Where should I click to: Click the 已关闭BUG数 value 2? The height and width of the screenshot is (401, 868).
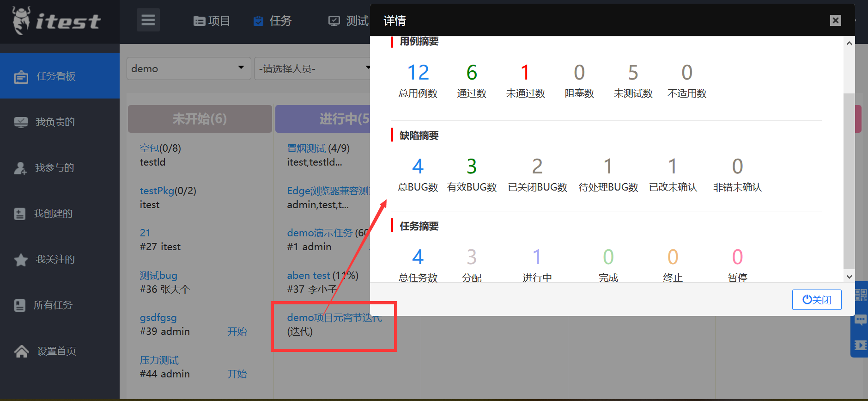tap(537, 167)
